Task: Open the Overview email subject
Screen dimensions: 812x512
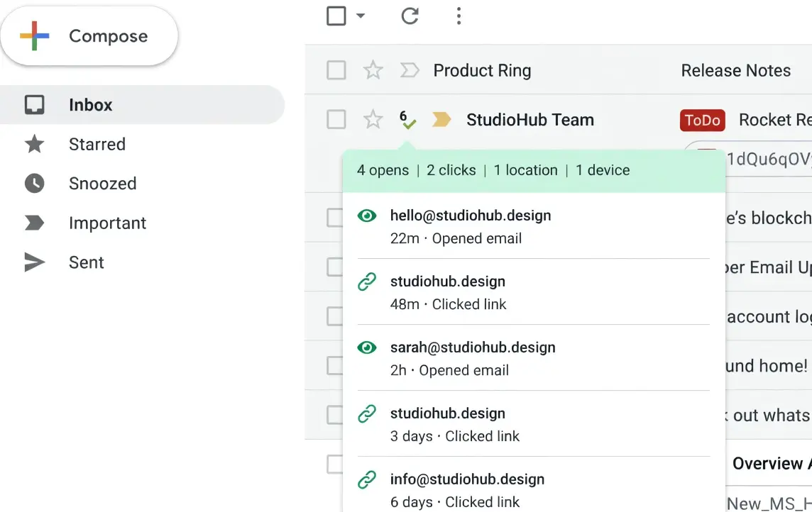Action: coord(772,463)
